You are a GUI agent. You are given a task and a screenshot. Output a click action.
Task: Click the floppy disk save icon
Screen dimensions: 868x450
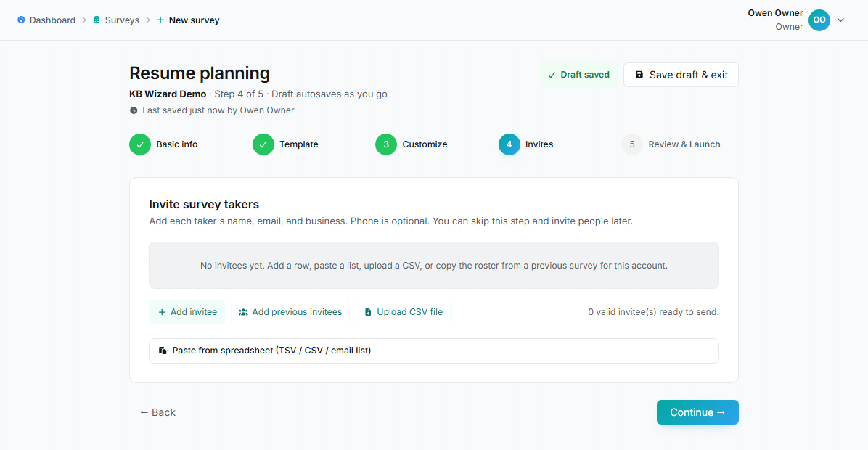pos(639,75)
